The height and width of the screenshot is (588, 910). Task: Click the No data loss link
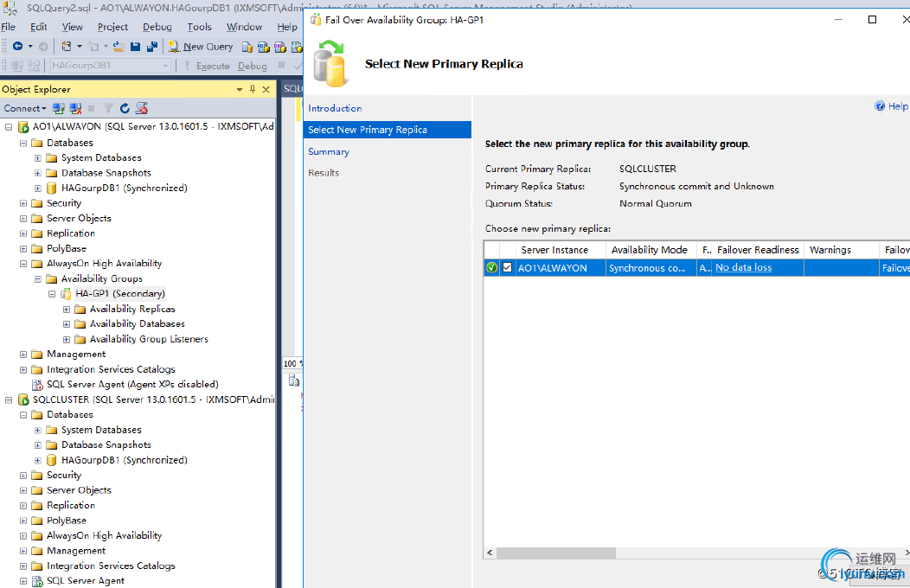[743, 267]
